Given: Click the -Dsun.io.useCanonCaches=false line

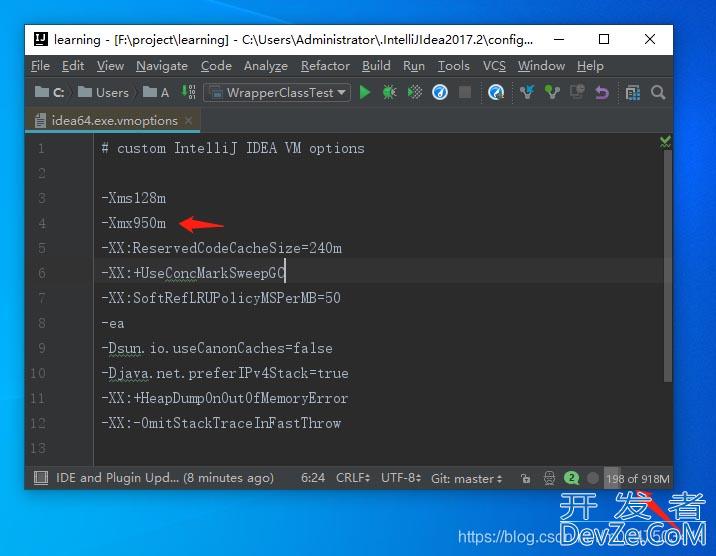Looking at the screenshot, I should click(x=217, y=348).
